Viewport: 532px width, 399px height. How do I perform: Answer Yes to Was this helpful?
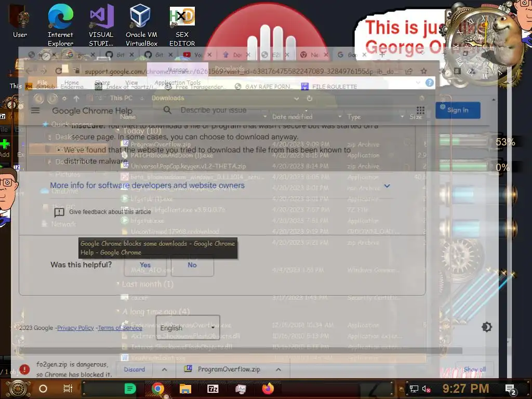pyautogui.click(x=145, y=265)
